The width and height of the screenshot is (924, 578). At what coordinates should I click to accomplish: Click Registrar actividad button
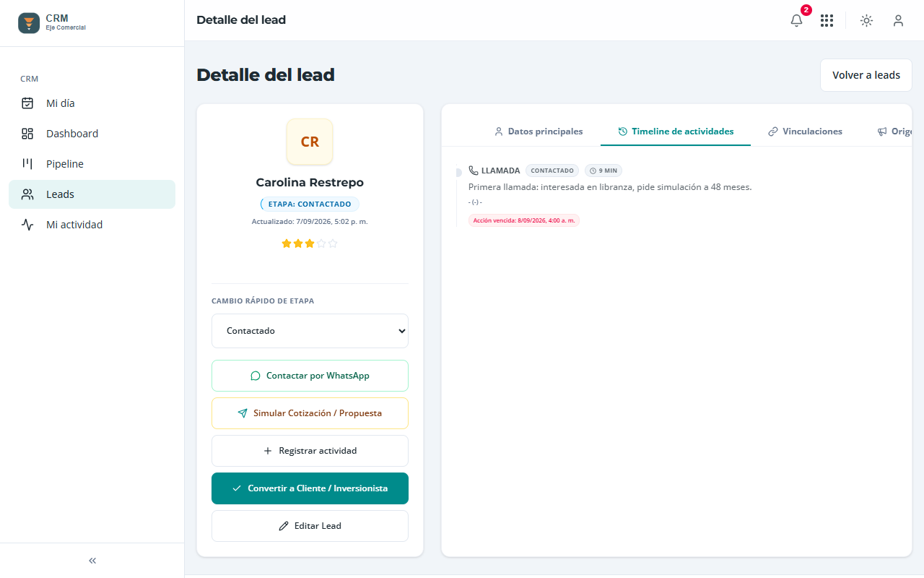[310, 451]
